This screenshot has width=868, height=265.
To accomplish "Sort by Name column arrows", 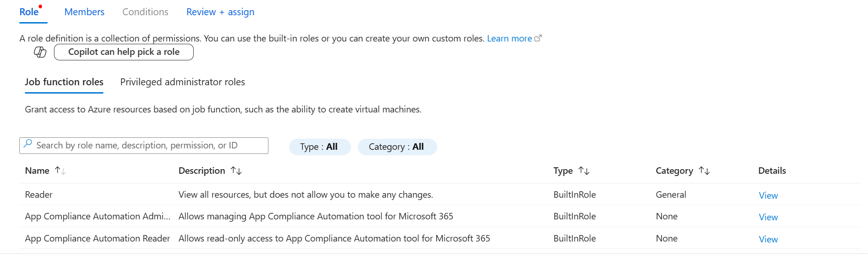I will (x=60, y=171).
